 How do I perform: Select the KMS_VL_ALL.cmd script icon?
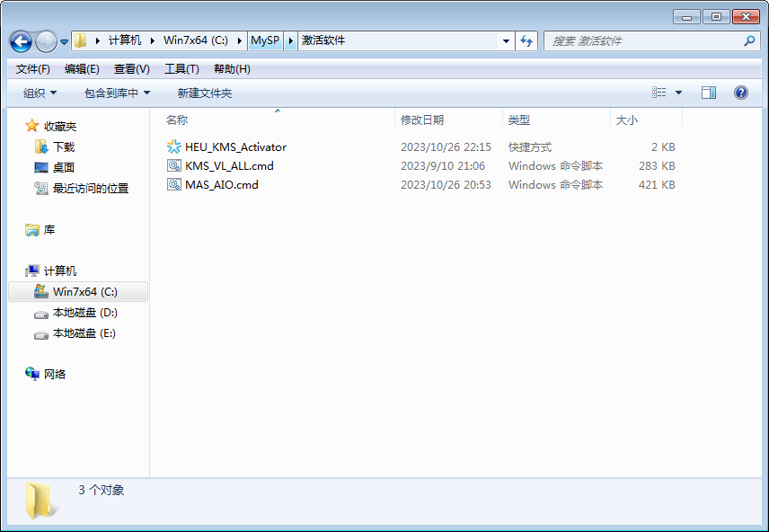pyautogui.click(x=173, y=165)
